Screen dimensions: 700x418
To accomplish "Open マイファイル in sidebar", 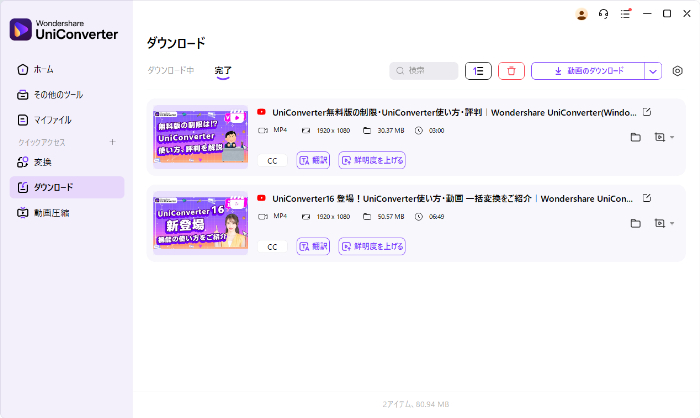I will (67, 120).
